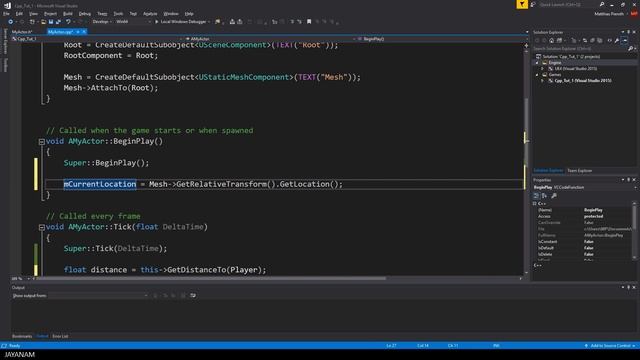Screen dimensions: 640x360
Task: Click the Navigate Backward toolbar icon
Action: (11, 22)
